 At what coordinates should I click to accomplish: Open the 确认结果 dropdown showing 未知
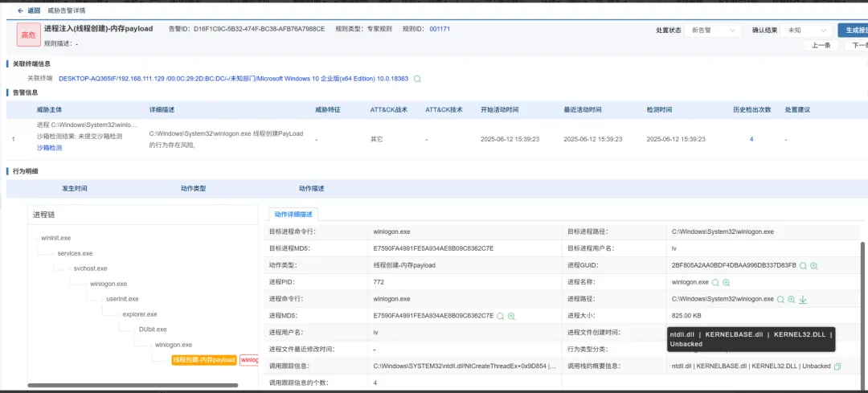coord(803,31)
